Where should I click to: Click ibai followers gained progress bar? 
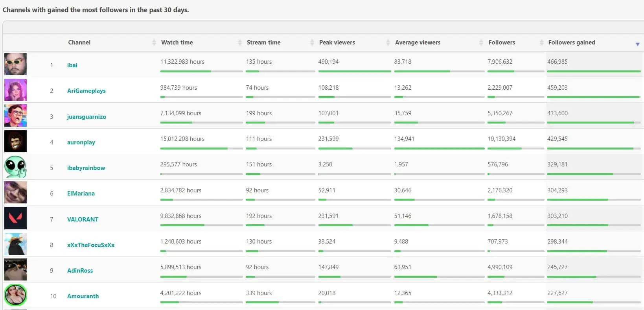[594, 71]
